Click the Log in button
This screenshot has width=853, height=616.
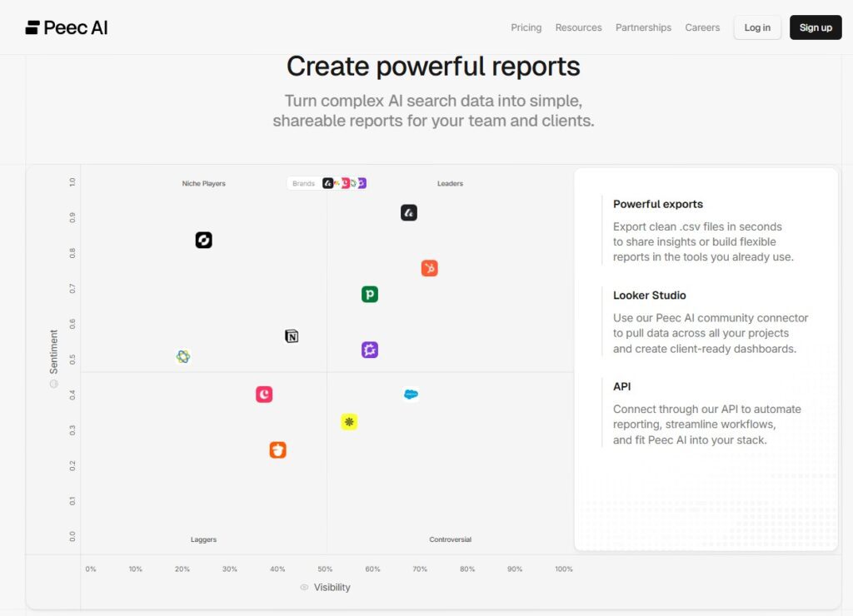pos(757,27)
